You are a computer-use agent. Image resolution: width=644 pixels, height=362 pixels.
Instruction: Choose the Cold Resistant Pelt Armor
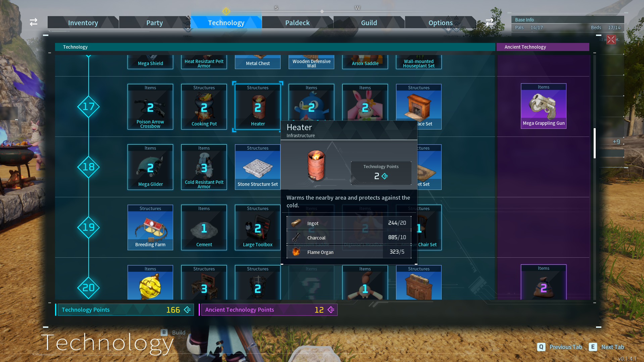(204, 166)
